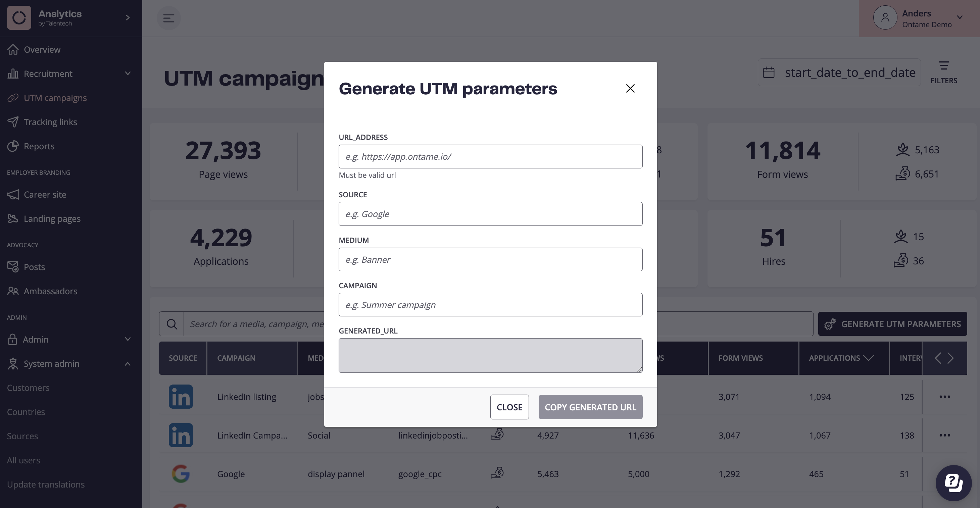The width and height of the screenshot is (980, 508).
Task: Click the Campaign input field
Action: tap(490, 305)
